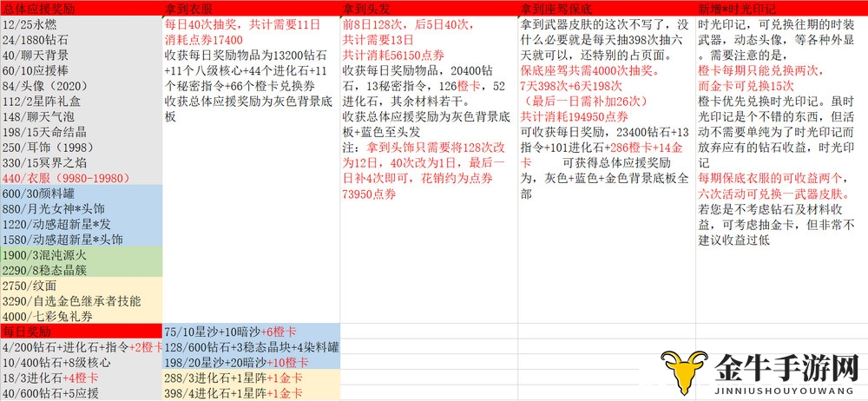The width and height of the screenshot is (868, 401).
Task: Click the red line 保底座驾共需4000次抽奖
Action: pos(589,71)
